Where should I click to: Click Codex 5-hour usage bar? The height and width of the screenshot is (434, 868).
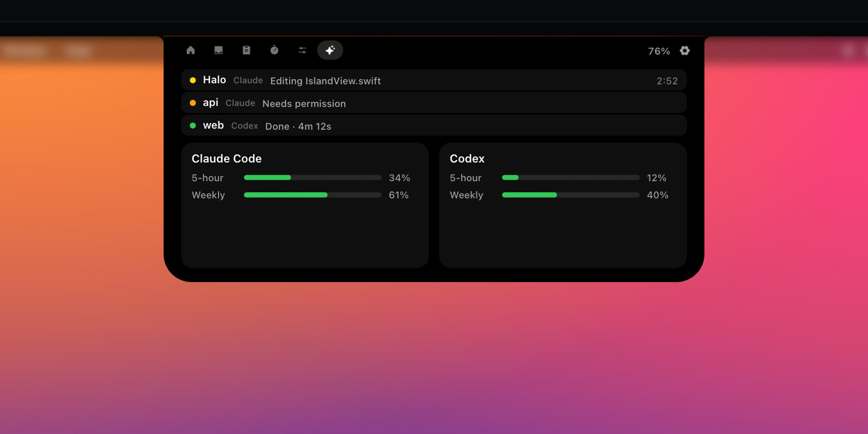[x=571, y=177]
